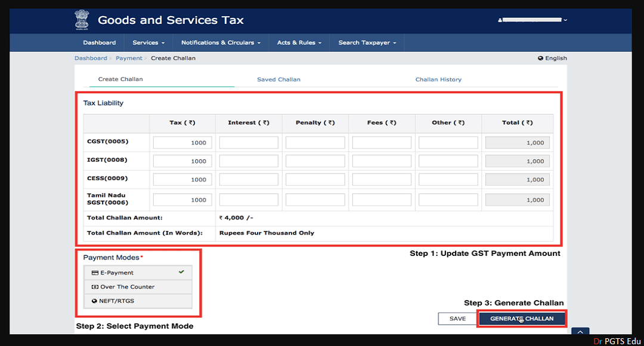Click the '₹ 4,000 /-' total amount text
The width and height of the screenshot is (644, 346).
pyautogui.click(x=236, y=218)
